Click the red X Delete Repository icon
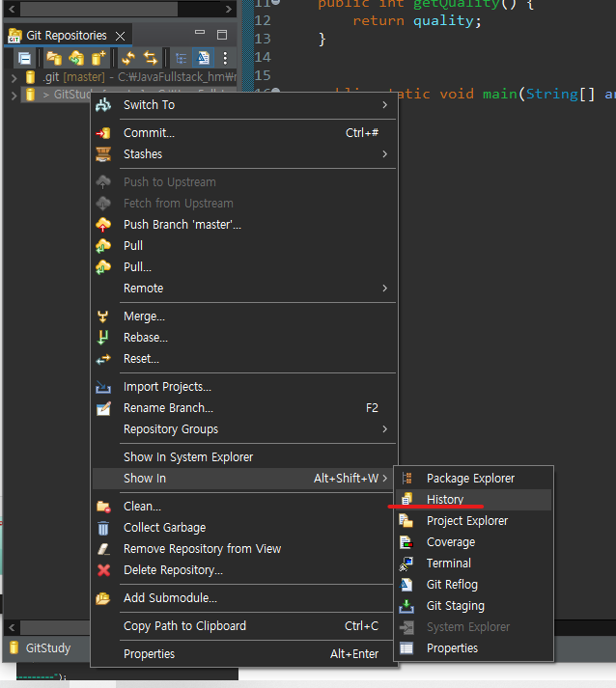 (103, 570)
